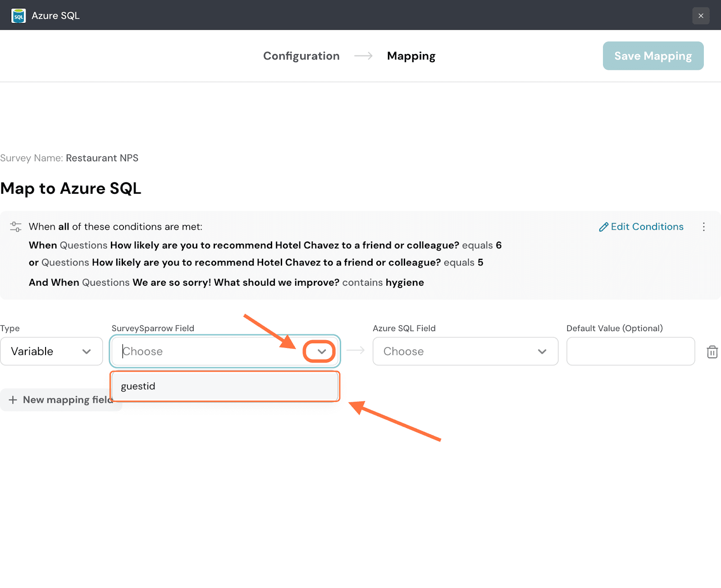Screen dimensions: 721x588
Task: Click the Azure SQL Field chevron arrow
Action: [542, 351]
